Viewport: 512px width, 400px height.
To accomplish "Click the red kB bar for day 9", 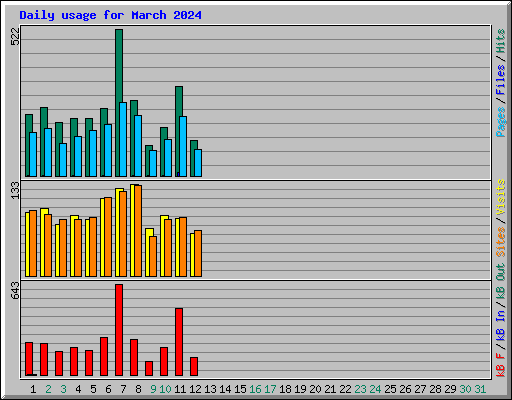I will (149, 368).
